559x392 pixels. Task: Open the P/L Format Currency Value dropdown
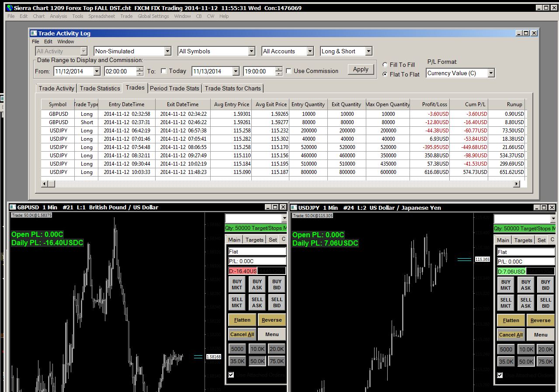click(x=461, y=73)
